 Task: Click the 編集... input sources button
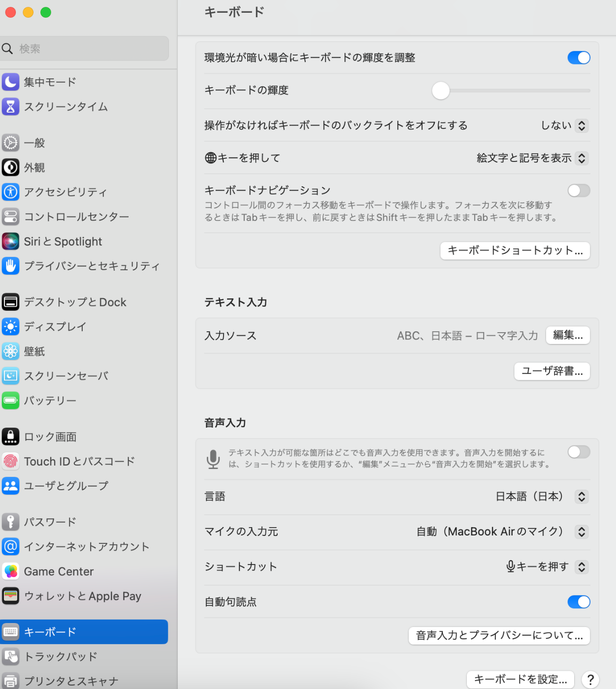pos(568,335)
